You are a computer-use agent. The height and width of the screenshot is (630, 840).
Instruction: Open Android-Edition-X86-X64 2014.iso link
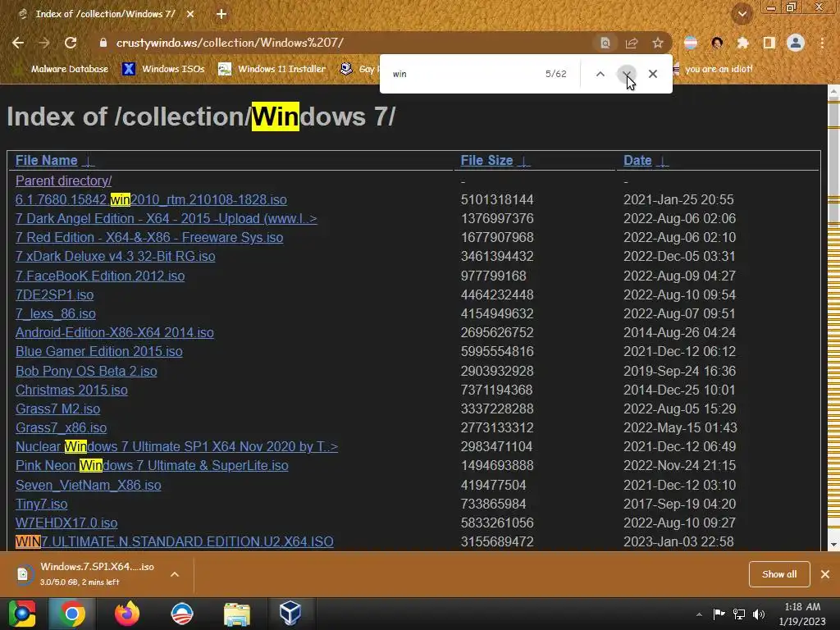[115, 333]
